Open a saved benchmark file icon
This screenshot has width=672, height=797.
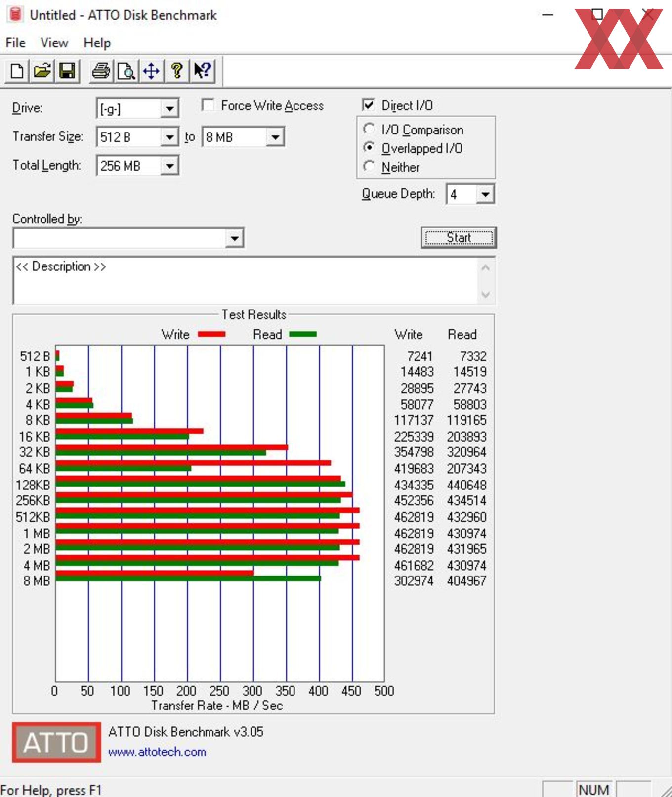(42, 71)
